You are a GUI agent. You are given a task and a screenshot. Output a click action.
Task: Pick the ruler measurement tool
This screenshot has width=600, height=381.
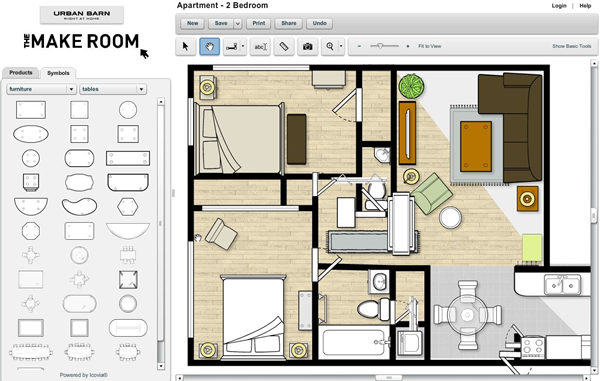(x=284, y=47)
